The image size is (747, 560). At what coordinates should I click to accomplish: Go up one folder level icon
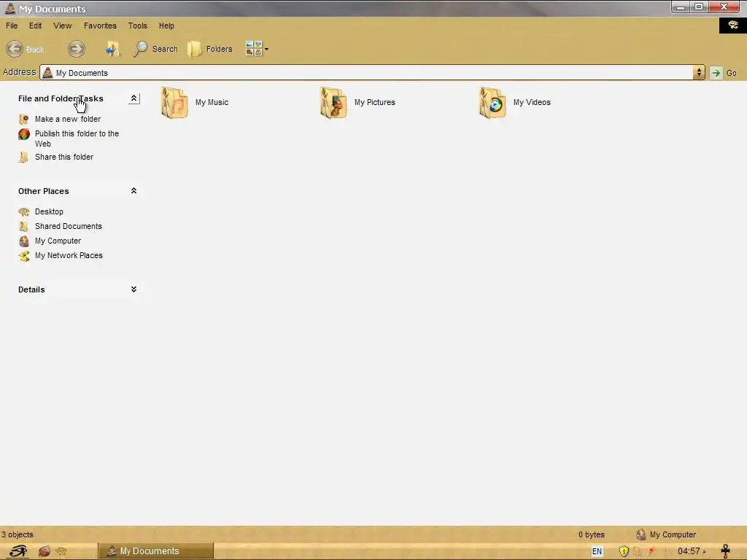pyautogui.click(x=112, y=49)
